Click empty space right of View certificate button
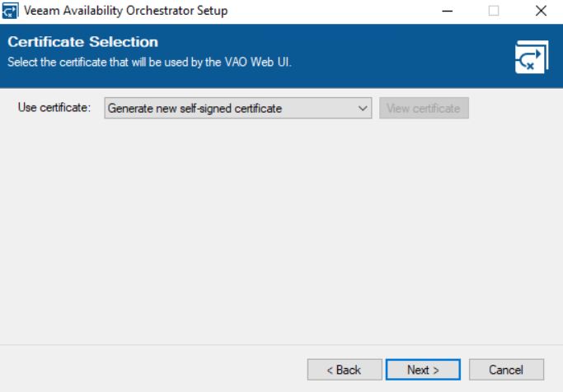 pyautogui.click(x=515, y=108)
